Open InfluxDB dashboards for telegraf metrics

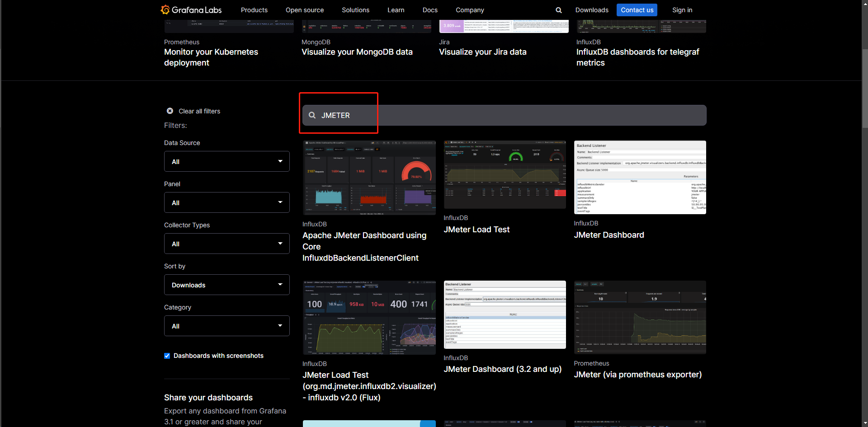point(638,57)
